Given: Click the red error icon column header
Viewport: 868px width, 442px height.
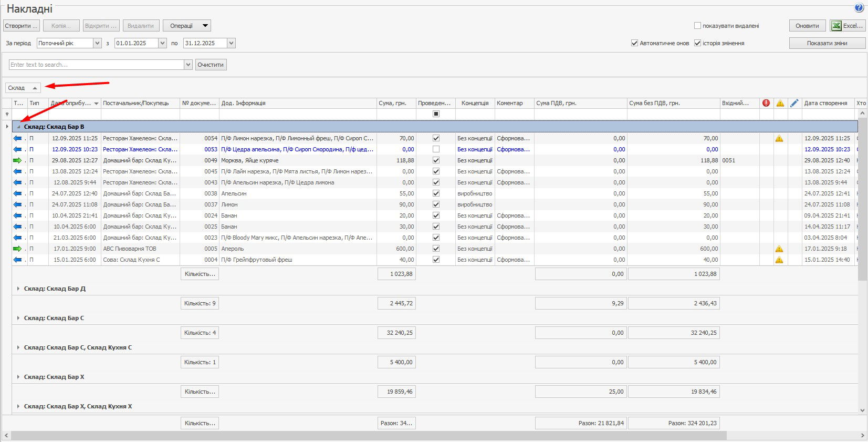Looking at the screenshot, I should pos(766,103).
